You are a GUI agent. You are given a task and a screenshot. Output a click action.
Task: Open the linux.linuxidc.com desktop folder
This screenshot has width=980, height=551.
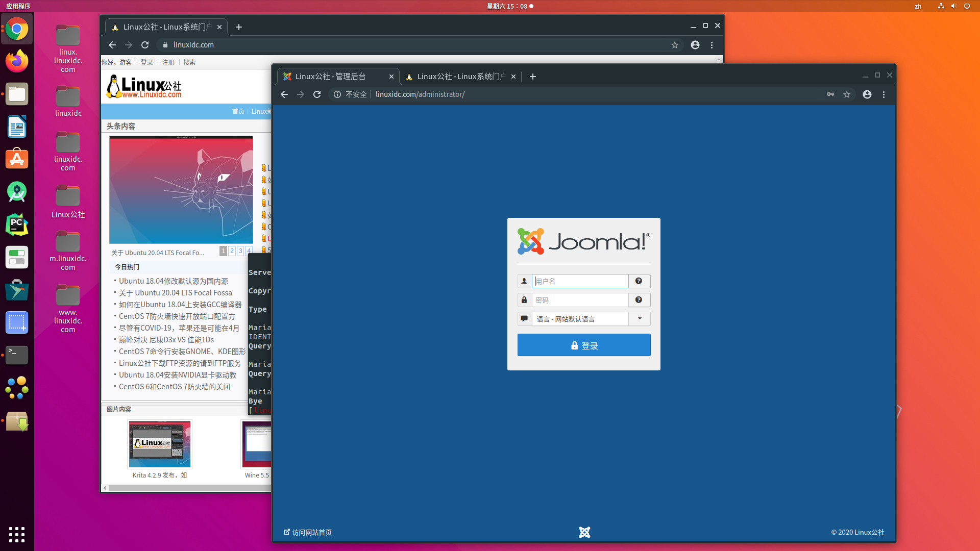[x=68, y=48]
